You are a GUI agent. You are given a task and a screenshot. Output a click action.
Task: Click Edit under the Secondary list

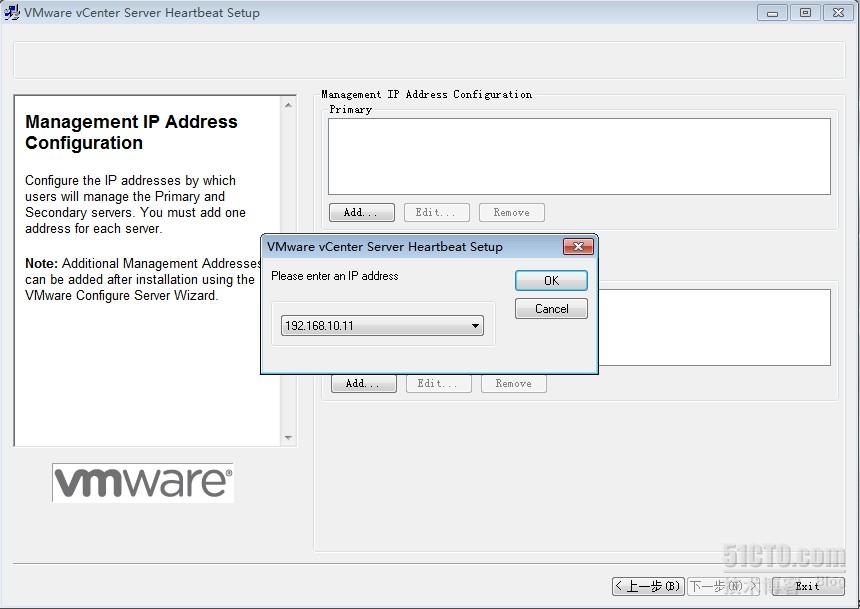(439, 384)
